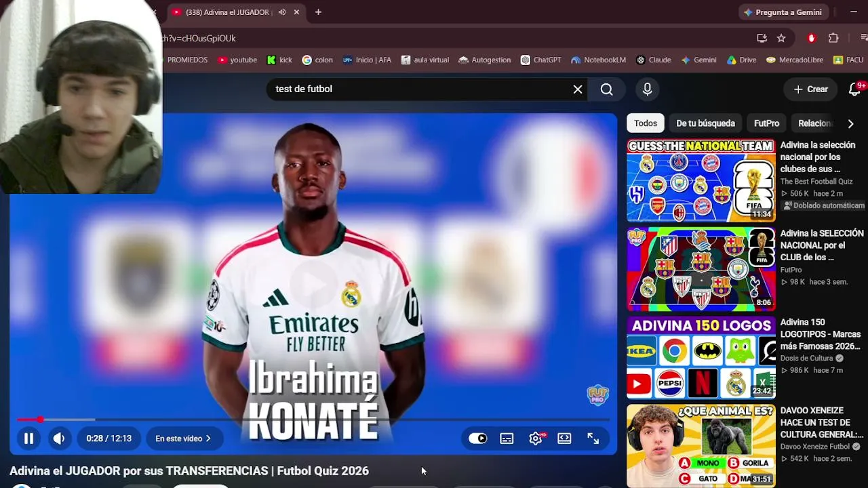Open the Extensions puzzle menu
Image resolution: width=868 pixels, height=488 pixels.
833,39
